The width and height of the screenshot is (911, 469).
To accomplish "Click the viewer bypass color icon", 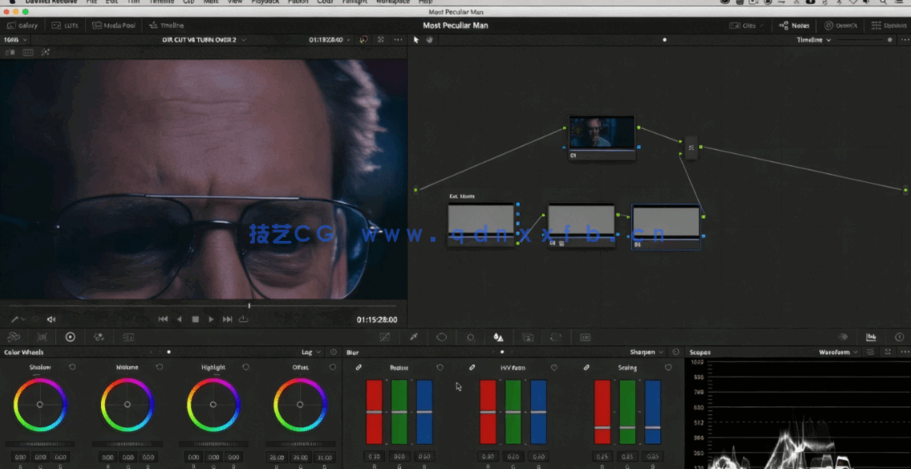I will 364,40.
